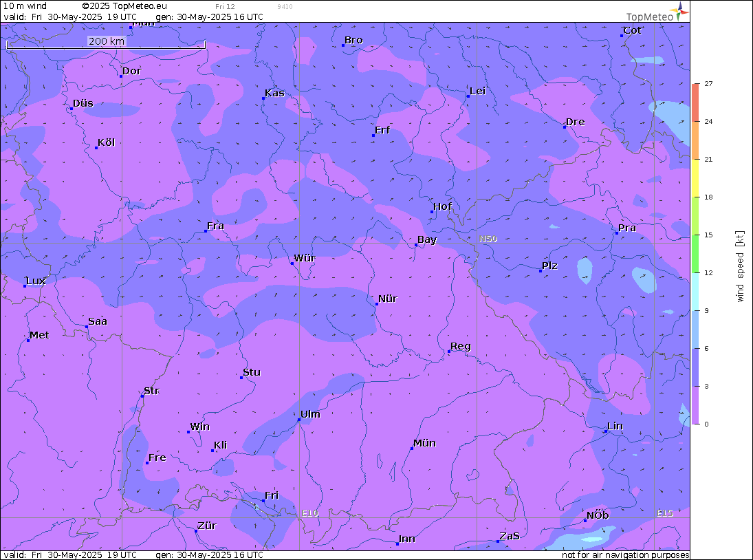This screenshot has height=560, width=753.
Task: Select the Pra city label
Action: pos(627,228)
